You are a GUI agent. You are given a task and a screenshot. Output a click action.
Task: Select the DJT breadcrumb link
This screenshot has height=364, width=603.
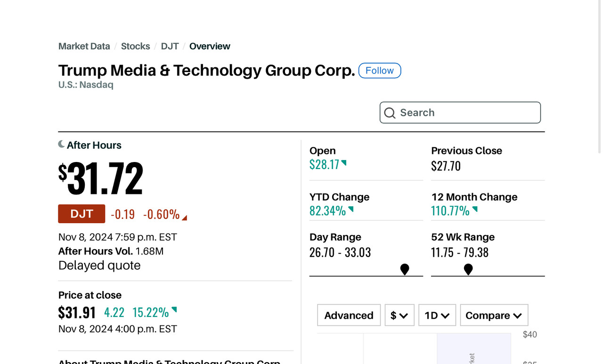coord(170,46)
